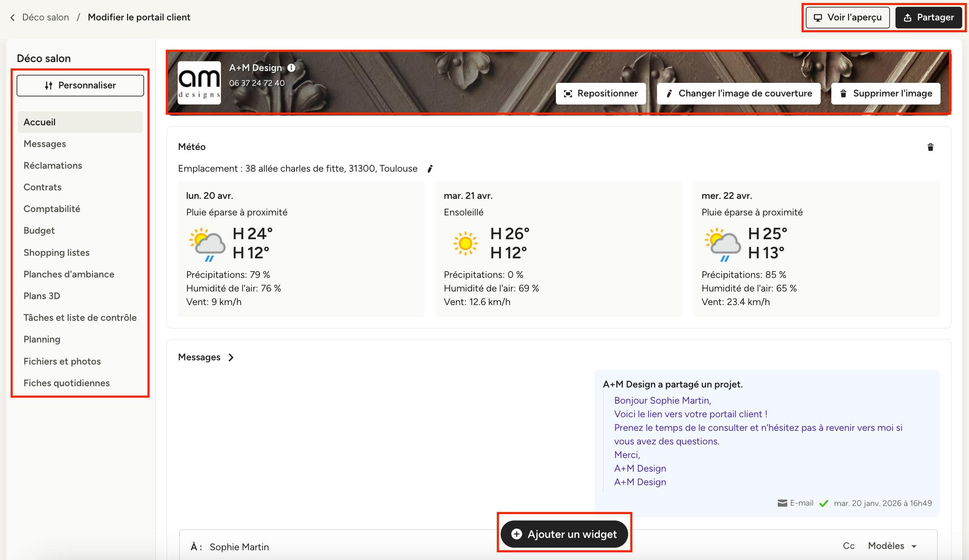
Task: Open the Personnaliser settings
Action: click(x=80, y=85)
